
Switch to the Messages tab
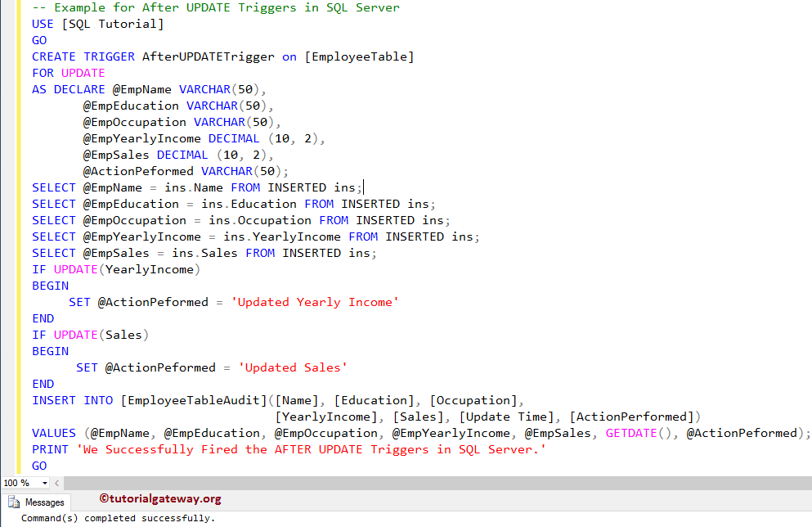pos(45,502)
